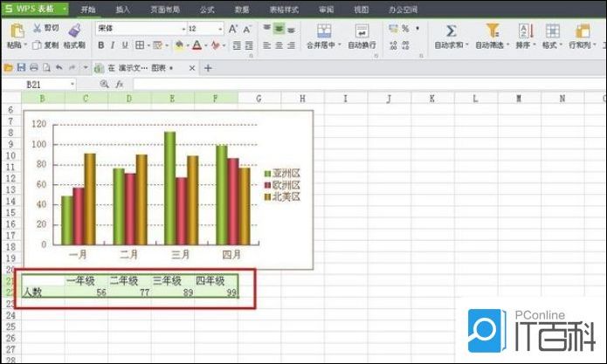Switch to the 审阅 (Review) tab

pos(327,10)
